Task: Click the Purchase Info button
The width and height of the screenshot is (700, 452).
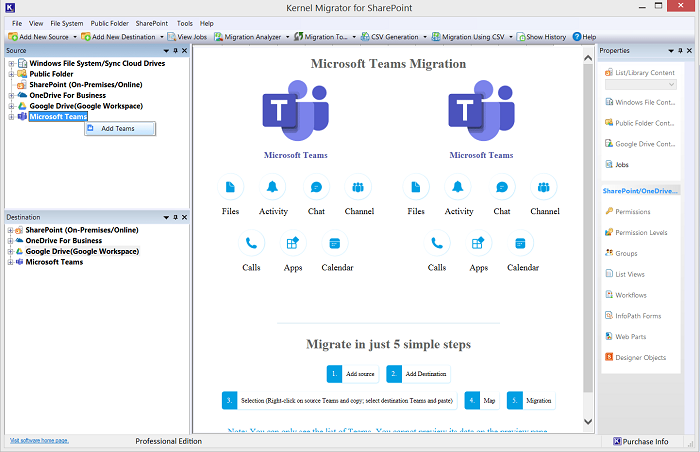Action: pos(645,441)
